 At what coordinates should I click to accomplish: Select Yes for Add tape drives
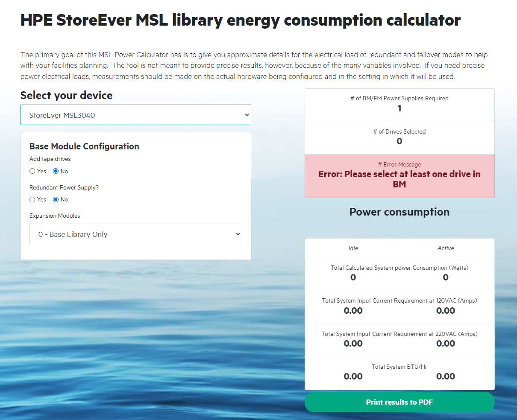(x=32, y=171)
